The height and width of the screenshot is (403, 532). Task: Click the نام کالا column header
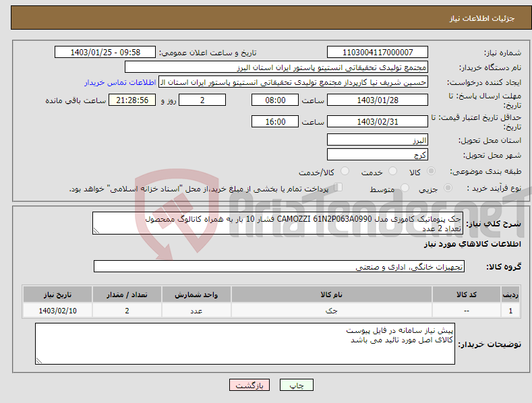tap(332, 294)
